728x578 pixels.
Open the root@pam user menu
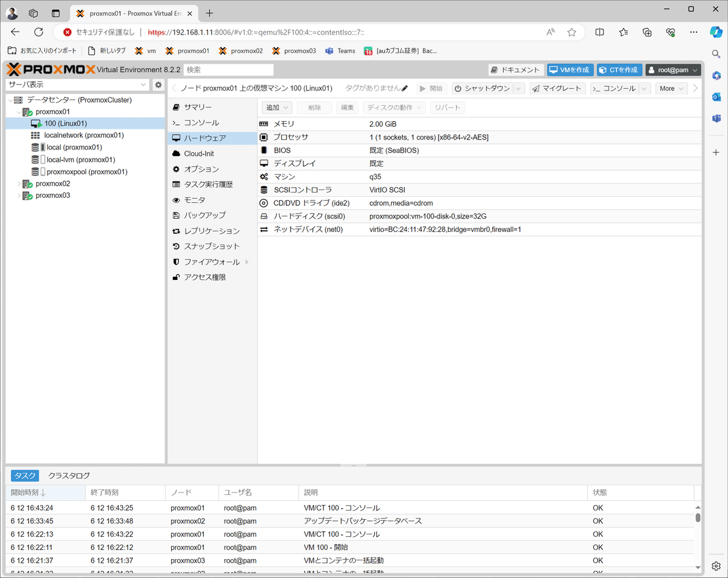673,70
